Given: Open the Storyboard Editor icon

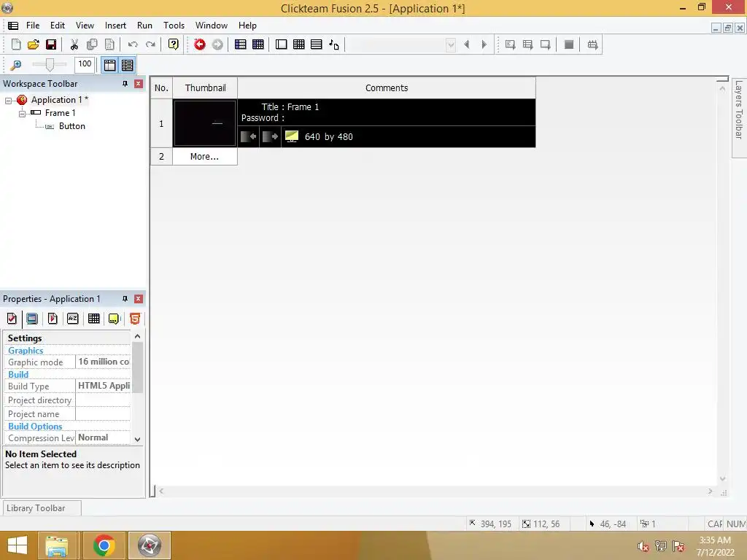Looking at the screenshot, I should coord(240,44).
